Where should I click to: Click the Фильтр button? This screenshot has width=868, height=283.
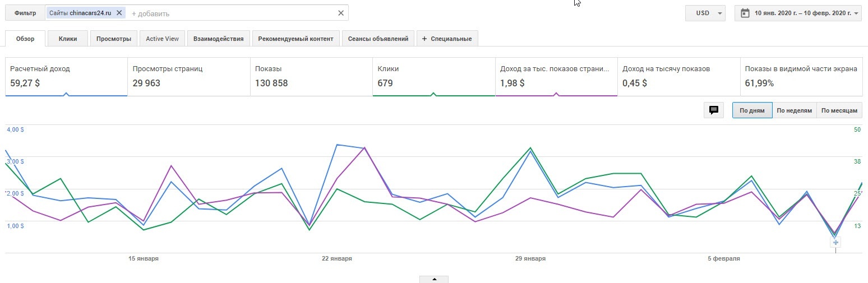pos(25,13)
